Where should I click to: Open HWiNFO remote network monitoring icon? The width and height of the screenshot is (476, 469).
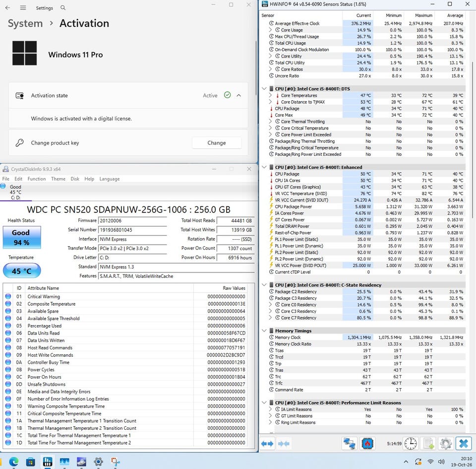pyautogui.click(x=349, y=444)
